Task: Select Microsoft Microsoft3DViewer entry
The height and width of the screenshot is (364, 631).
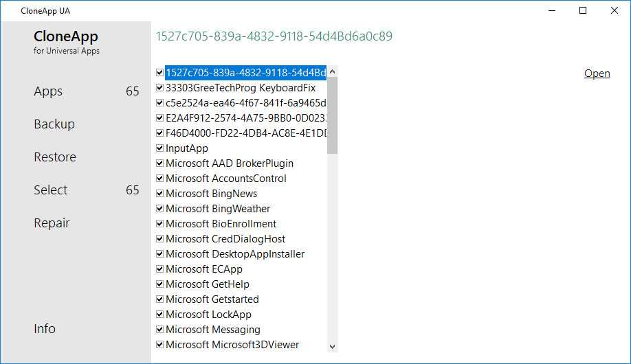Action: click(232, 345)
